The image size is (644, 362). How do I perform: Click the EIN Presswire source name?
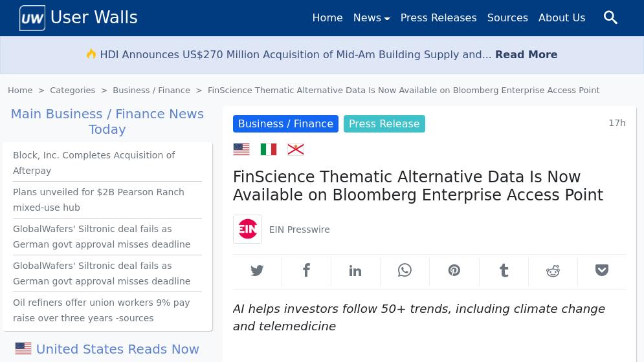coord(300,229)
